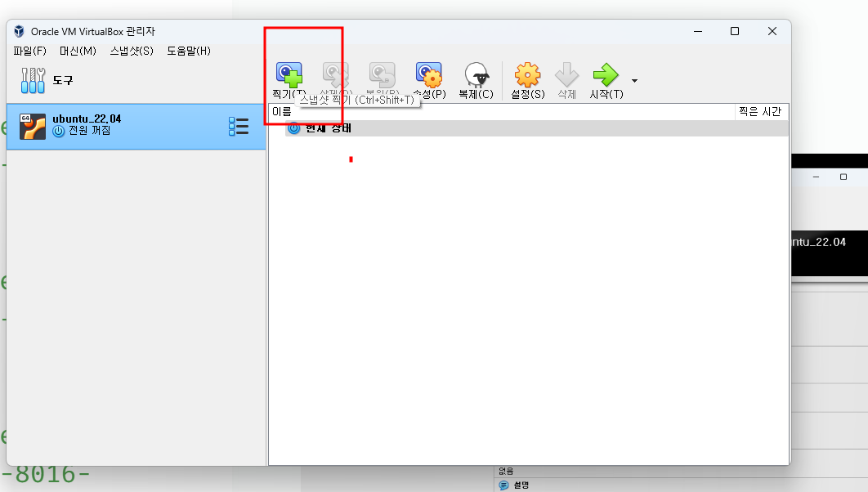This screenshot has height=492, width=868.
Task: Click the greyed-out snapshot delete (삭제) icon next to 찍기
Action: pos(335,75)
